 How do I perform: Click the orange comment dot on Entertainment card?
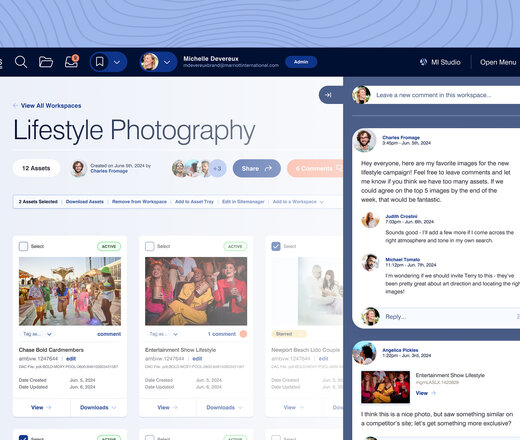point(243,334)
